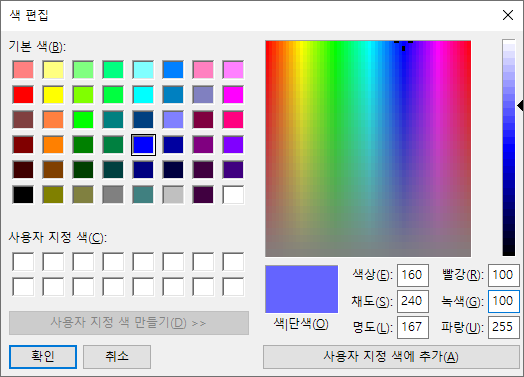Select the sky blue swatch in top row
The image size is (524, 377).
[x=173, y=70]
